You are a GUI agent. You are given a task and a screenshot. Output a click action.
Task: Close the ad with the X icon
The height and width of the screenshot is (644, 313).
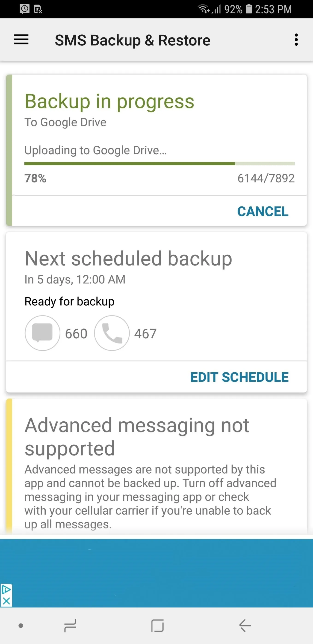[6, 601]
